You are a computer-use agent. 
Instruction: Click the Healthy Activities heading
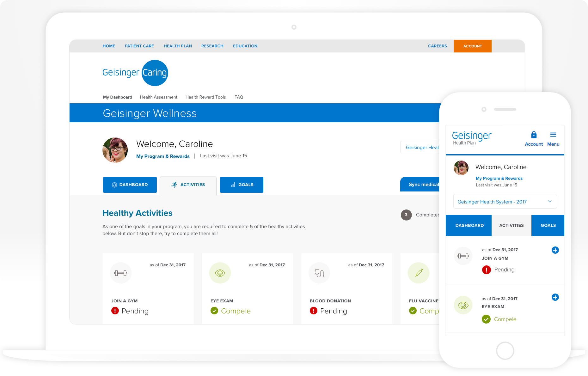coord(138,213)
